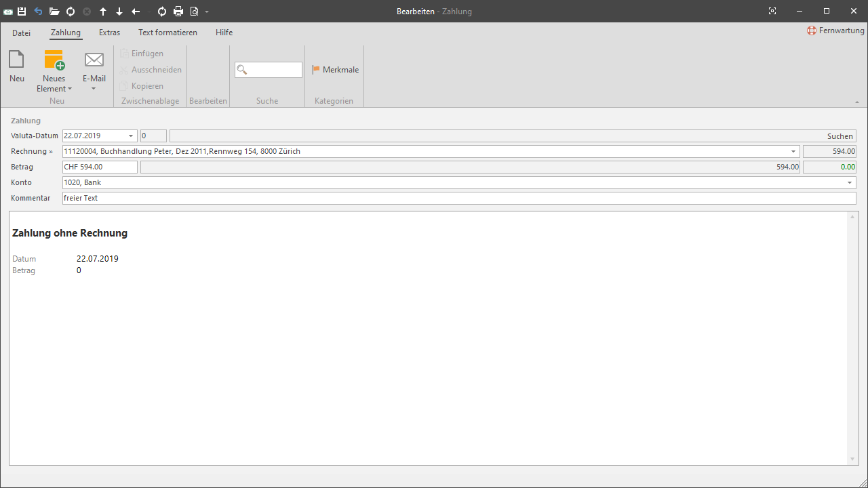Image resolution: width=868 pixels, height=488 pixels.
Task: Click the Open folder icon
Action: (x=54, y=12)
